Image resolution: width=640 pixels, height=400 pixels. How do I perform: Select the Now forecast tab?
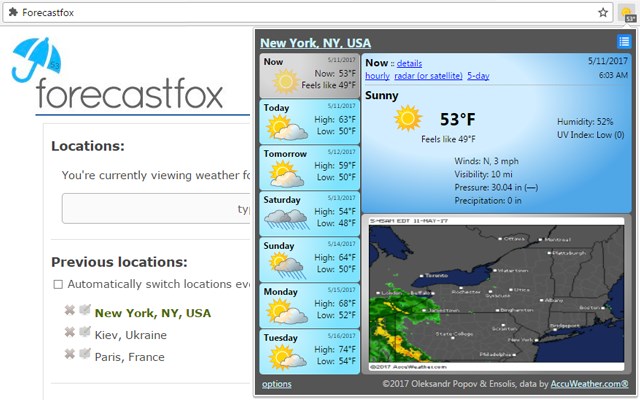tap(310, 76)
